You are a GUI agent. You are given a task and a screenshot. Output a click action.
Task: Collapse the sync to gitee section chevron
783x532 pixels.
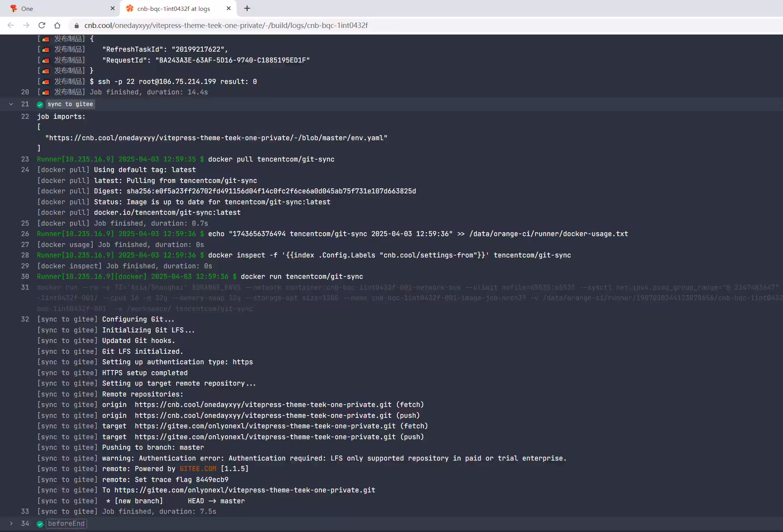tap(11, 104)
